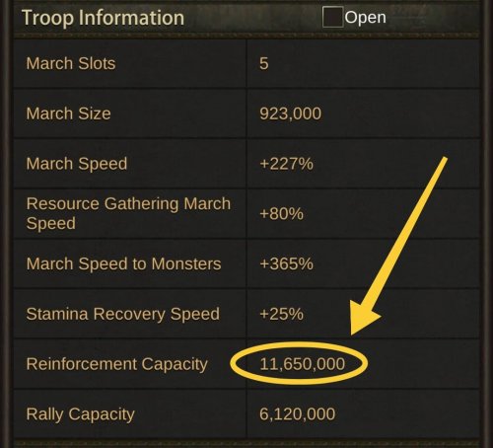Select Stamina Recovery Speed label
Viewport: 493px width, 448px height.
[123, 314]
